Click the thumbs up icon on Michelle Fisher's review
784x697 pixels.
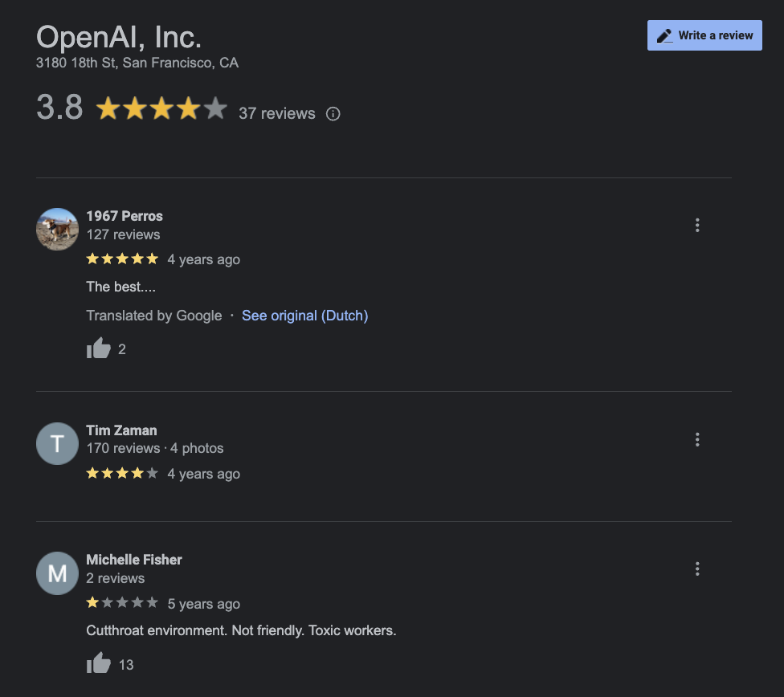coord(99,664)
